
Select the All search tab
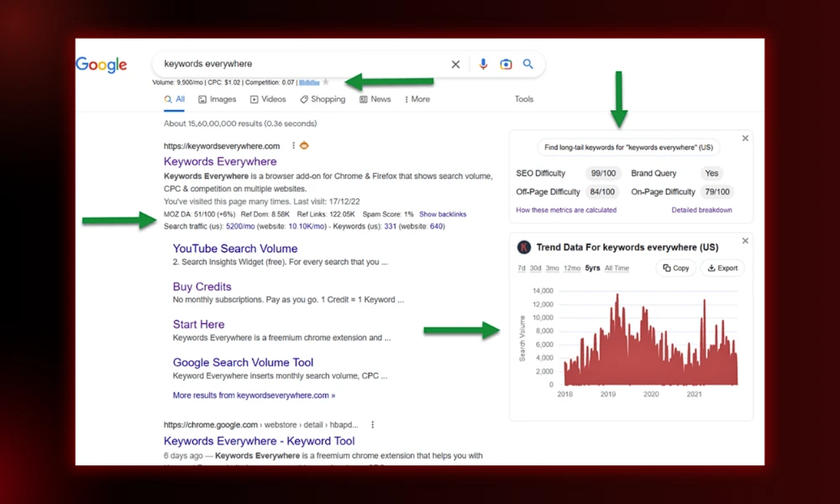pyautogui.click(x=175, y=99)
